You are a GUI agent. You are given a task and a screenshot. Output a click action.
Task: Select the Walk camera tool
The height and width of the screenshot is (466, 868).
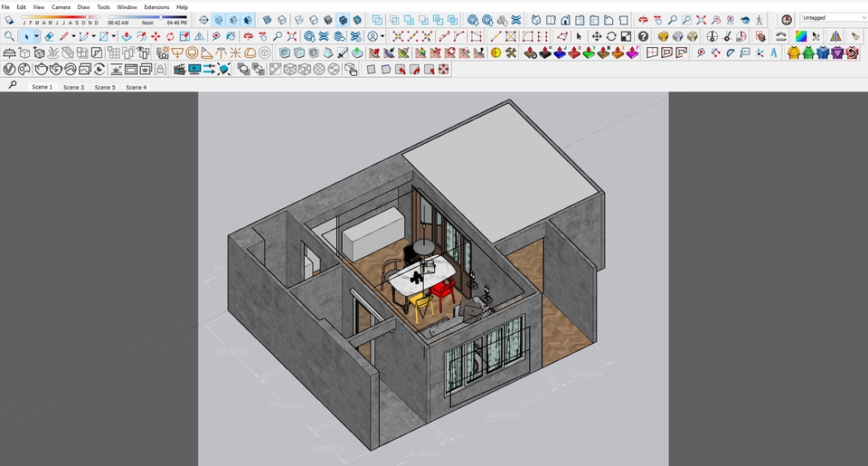(759, 20)
